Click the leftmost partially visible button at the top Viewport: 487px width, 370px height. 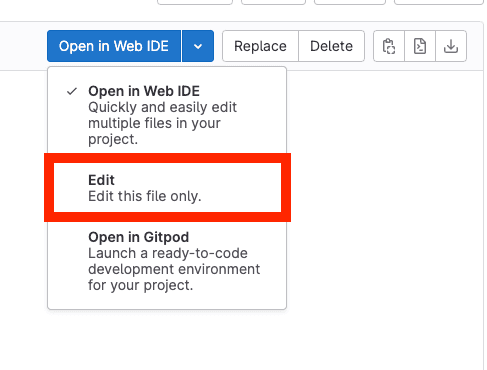tap(195, 2)
